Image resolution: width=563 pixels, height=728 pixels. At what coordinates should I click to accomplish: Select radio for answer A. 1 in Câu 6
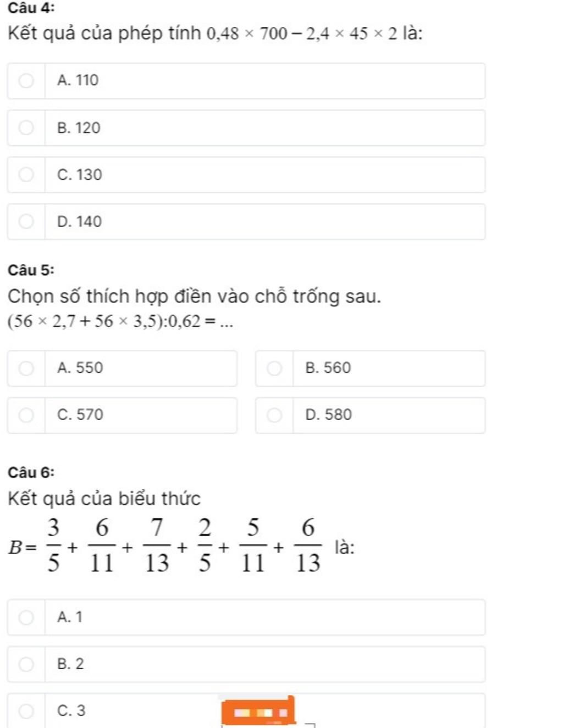coord(26,617)
